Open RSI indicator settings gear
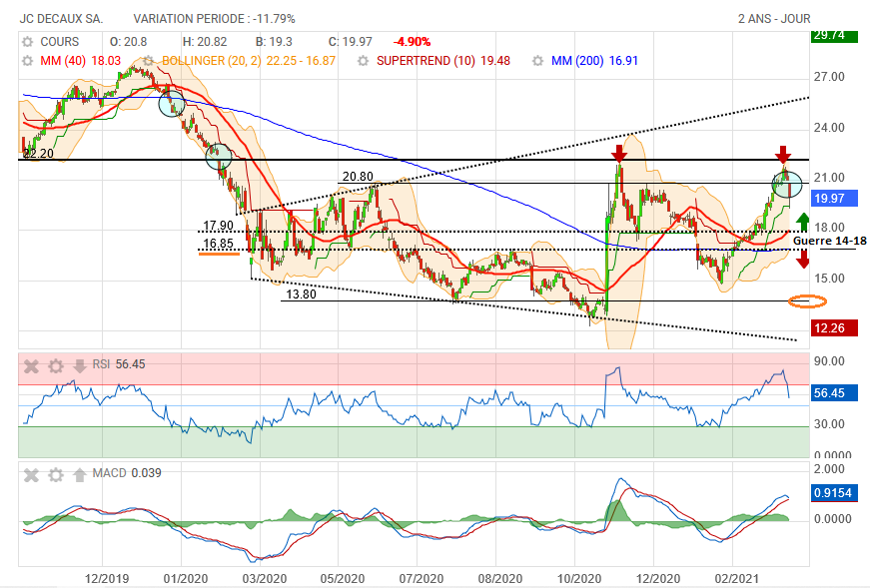 pos(56,365)
